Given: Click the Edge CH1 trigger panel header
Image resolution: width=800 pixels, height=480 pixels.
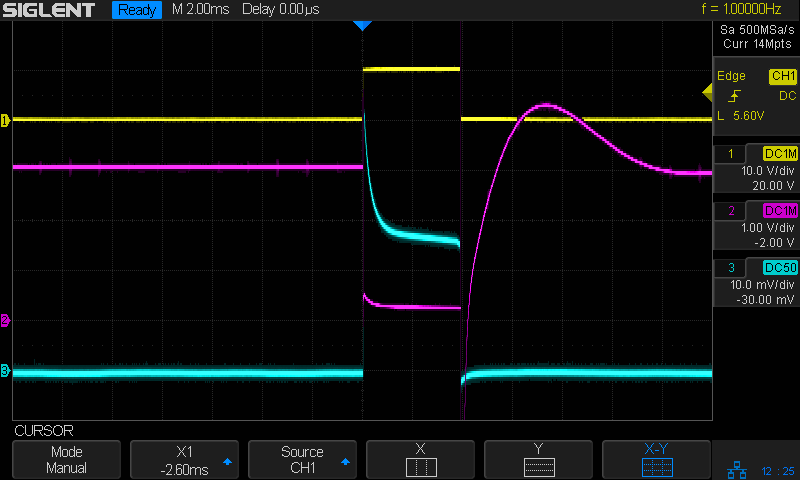Looking at the screenshot, I should (756, 76).
